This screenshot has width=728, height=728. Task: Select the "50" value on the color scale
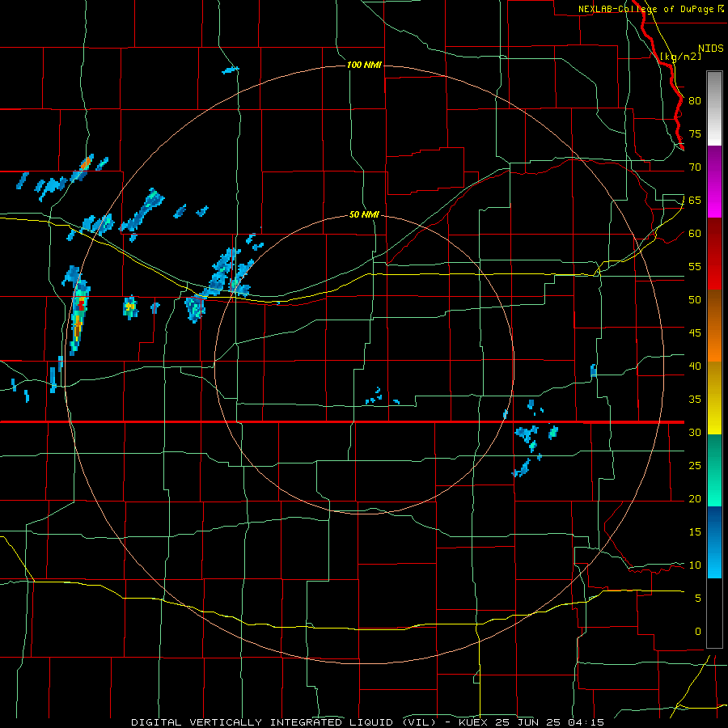click(x=695, y=300)
